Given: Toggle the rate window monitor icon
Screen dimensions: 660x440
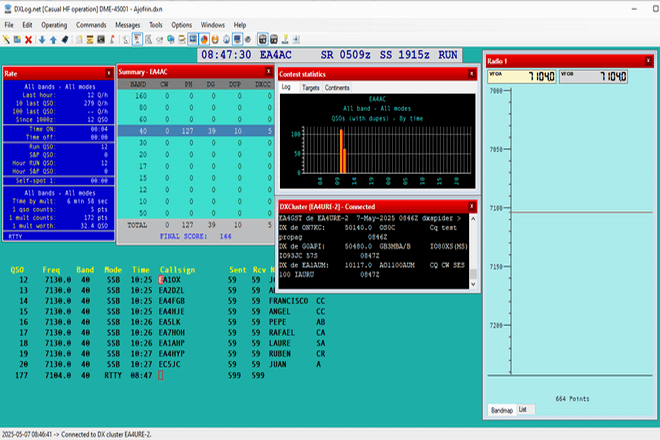Looking at the screenshot, I should point(193,40).
